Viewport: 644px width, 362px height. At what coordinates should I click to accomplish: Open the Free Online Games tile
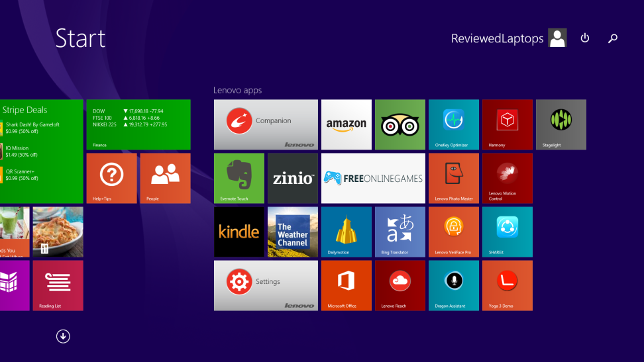click(x=373, y=178)
